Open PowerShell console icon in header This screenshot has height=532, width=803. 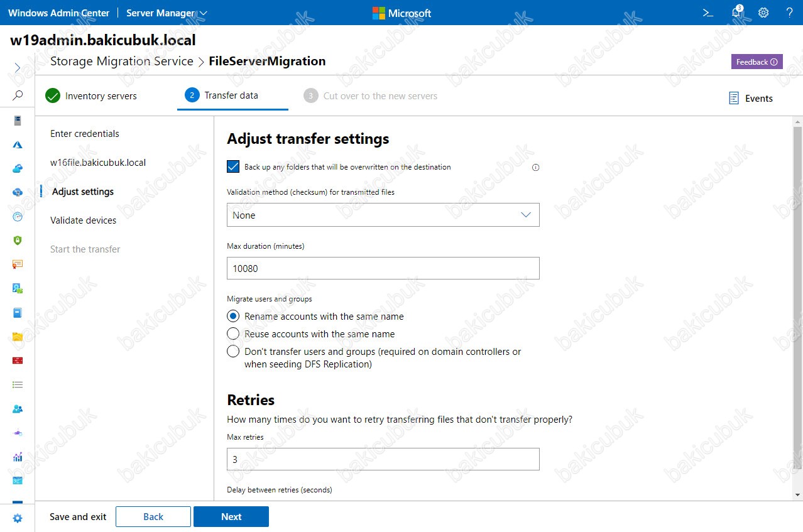pyautogui.click(x=708, y=13)
